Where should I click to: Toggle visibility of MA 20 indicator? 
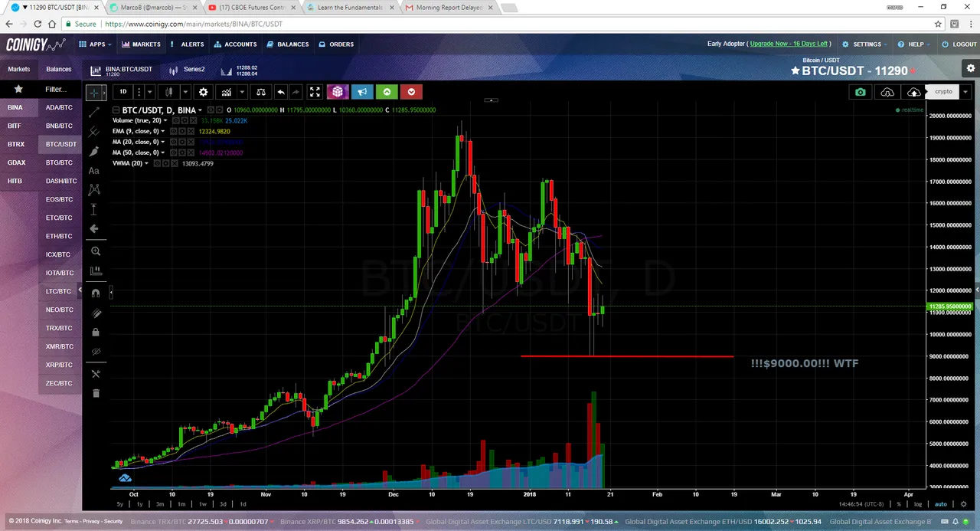(x=173, y=142)
